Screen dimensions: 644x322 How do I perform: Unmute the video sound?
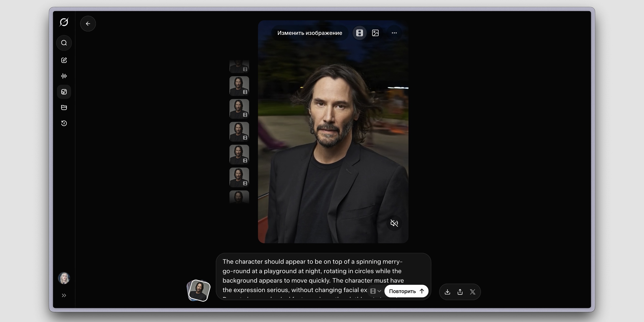click(x=394, y=223)
